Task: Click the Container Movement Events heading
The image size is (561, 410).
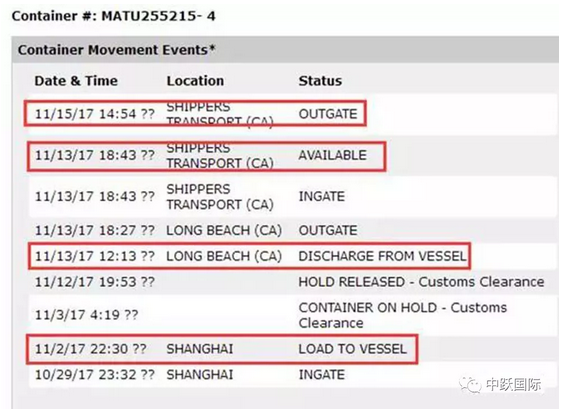Action: coord(117,50)
